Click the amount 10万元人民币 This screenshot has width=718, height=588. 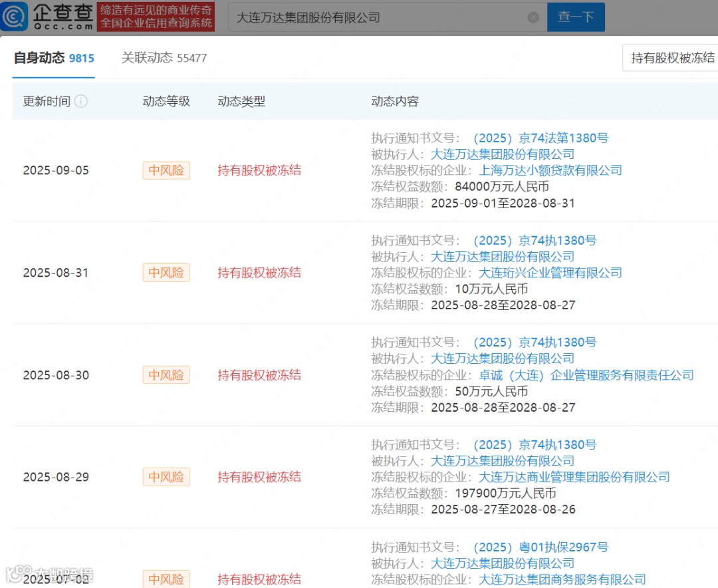pyautogui.click(x=491, y=289)
